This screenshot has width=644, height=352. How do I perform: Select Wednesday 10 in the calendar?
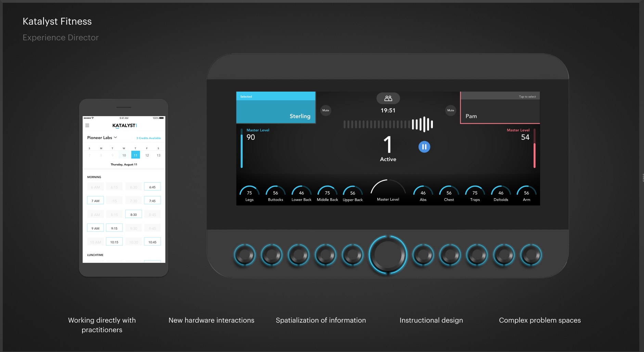click(124, 155)
